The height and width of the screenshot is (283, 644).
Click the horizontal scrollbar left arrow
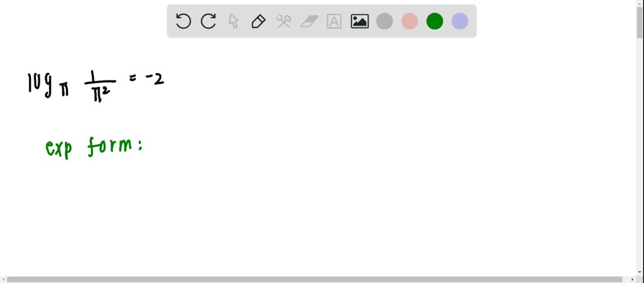point(3,280)
